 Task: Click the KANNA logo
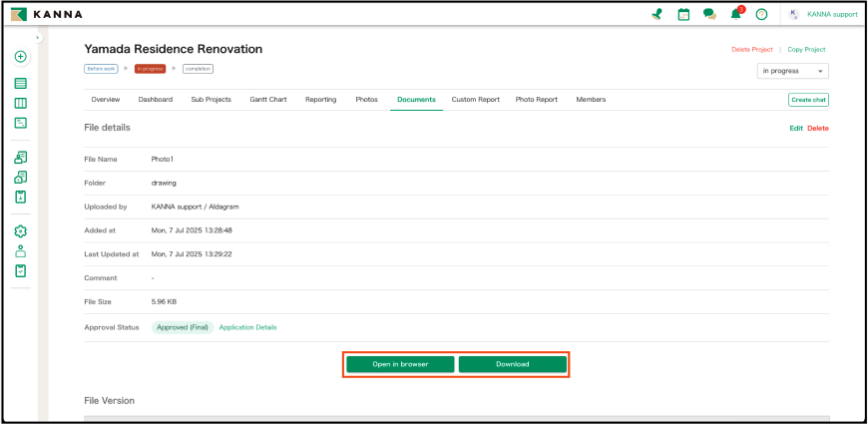click(x=47, y=14)
